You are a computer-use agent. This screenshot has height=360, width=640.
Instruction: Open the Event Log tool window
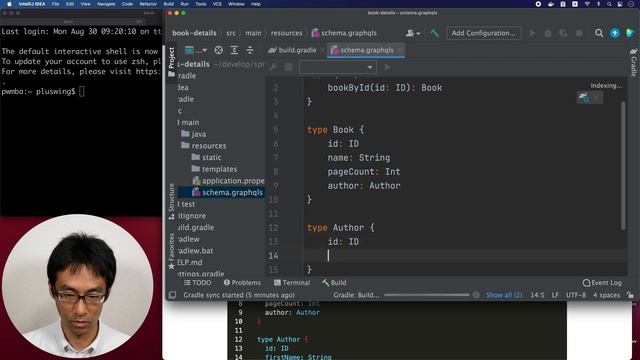(602, 282)
